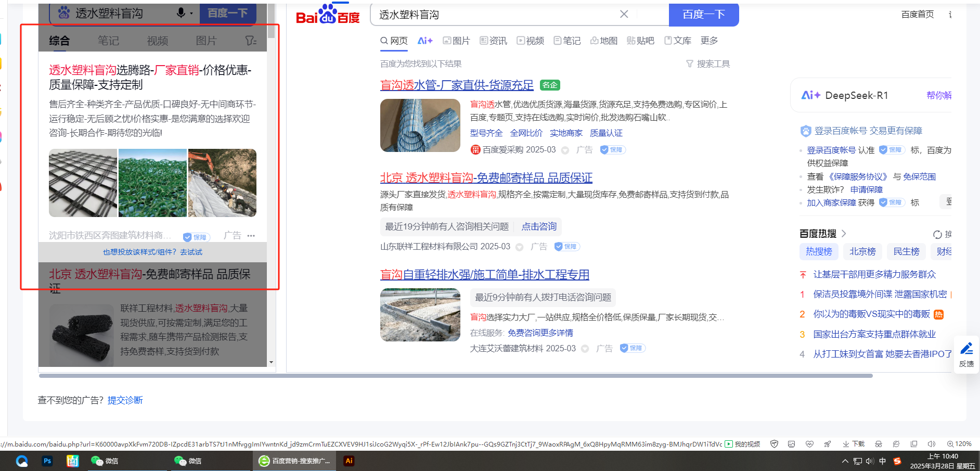This screenshot has height=471, width=980.
Task: Click the shield icon beside 登录百度帐号 heading
Action: click(806, 131)
